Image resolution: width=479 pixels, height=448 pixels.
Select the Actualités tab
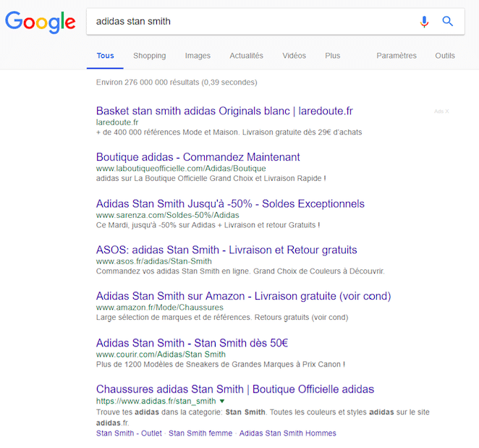(x=246, y=56)
